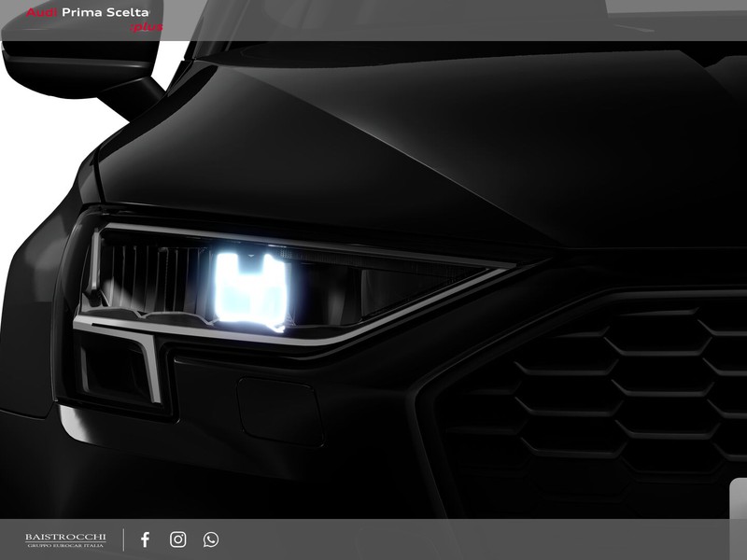
Task: Open the Facebook page icon
Action: click(x=145, y=539)
